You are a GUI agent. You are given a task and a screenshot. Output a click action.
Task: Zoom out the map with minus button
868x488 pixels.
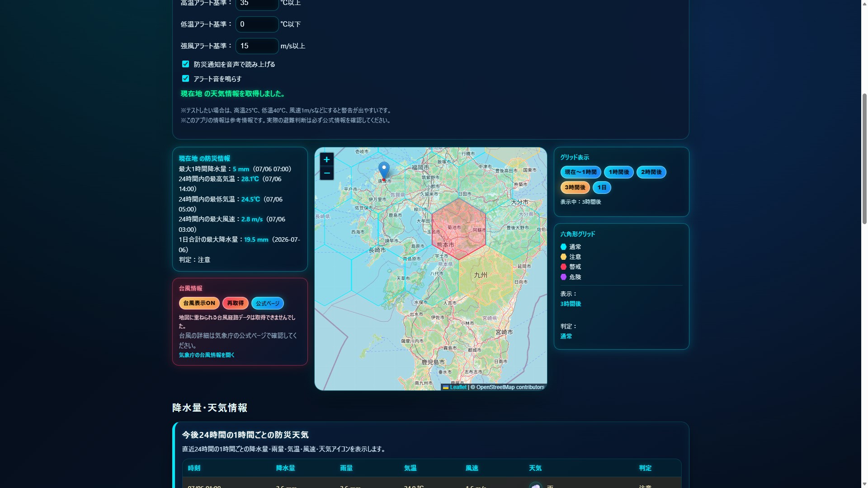(326, 173)
